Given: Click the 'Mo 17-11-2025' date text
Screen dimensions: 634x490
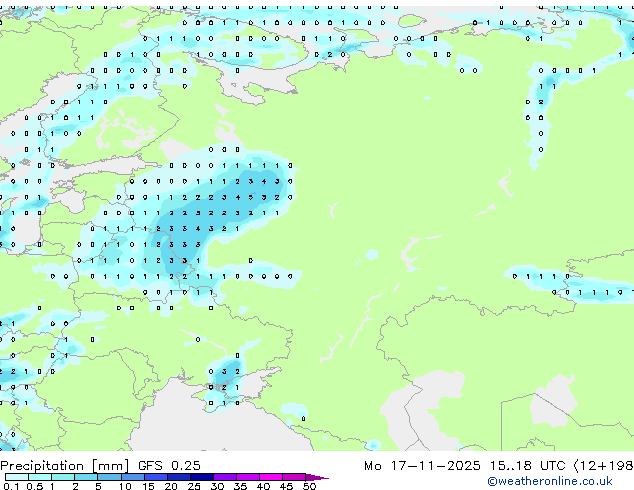Looking at the screenshot, I should coord(422,466).
